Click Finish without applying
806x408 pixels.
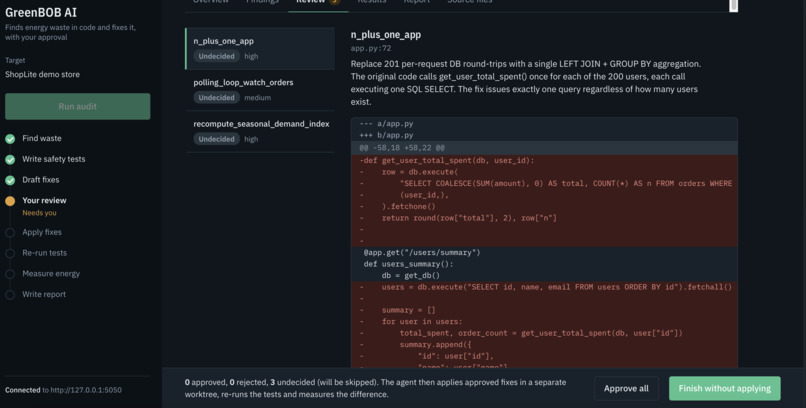click(x=724, y=388)
